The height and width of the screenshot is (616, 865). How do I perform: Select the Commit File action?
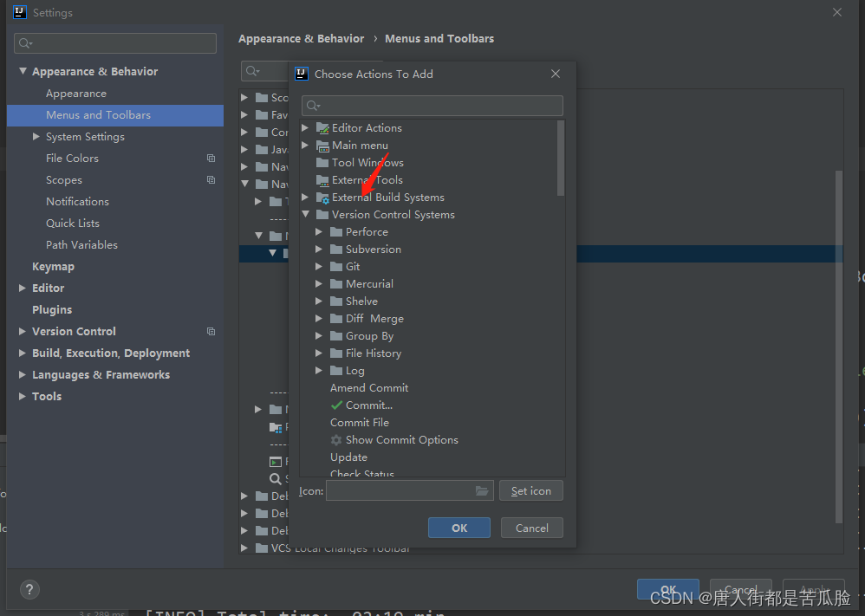[360, 423]
